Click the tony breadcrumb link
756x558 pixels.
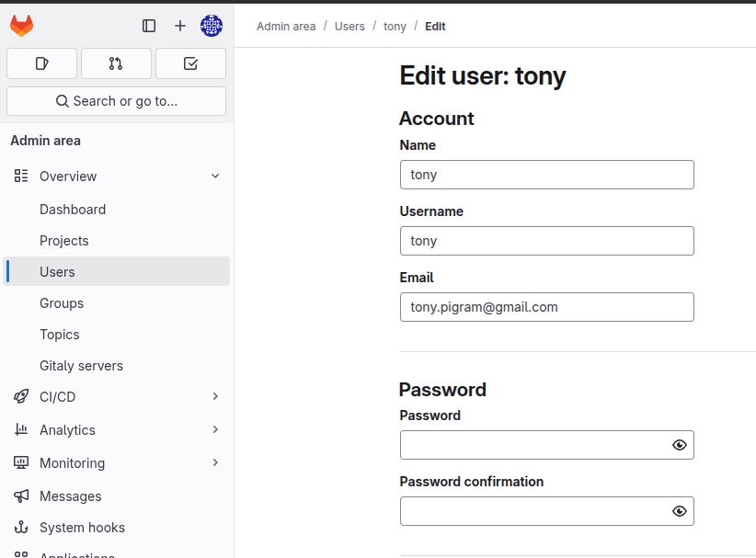click(395, 27)
